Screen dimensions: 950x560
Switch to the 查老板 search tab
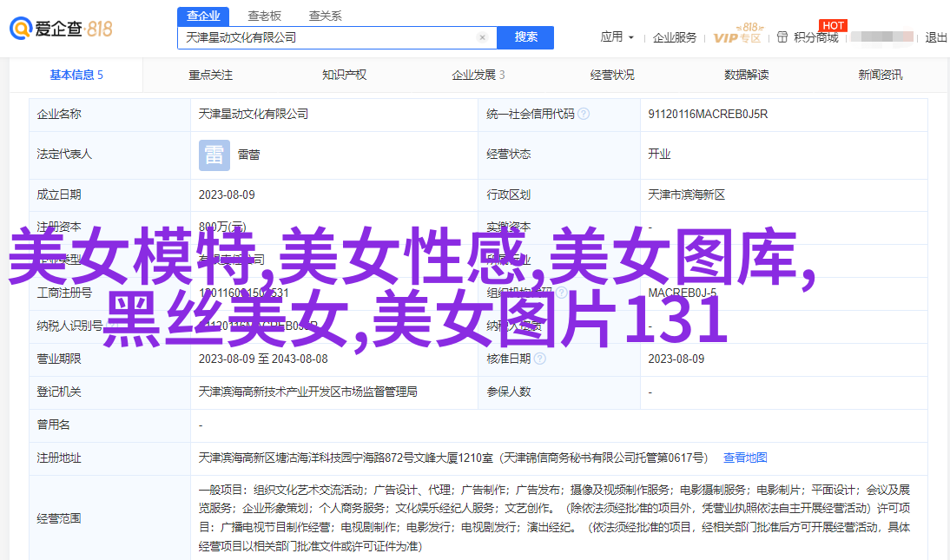tap(264, 16)
